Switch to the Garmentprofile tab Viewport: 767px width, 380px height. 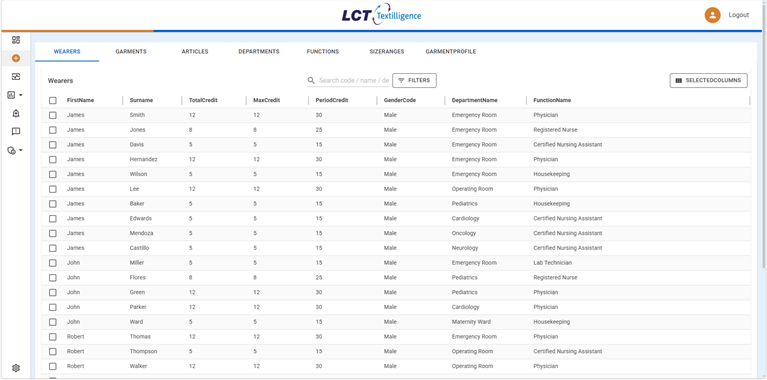click(451, 51)
